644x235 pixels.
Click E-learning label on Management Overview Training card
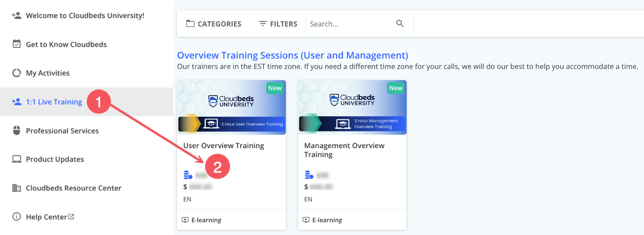point(327,220)
